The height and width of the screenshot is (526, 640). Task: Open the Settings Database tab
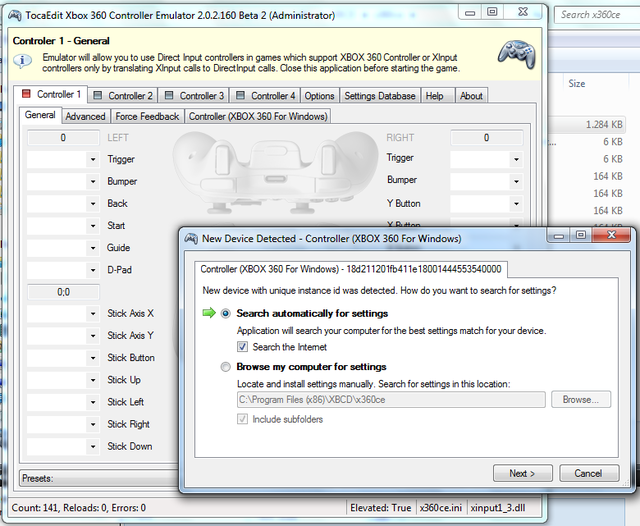pyautogui.click(x=380, y=95)
